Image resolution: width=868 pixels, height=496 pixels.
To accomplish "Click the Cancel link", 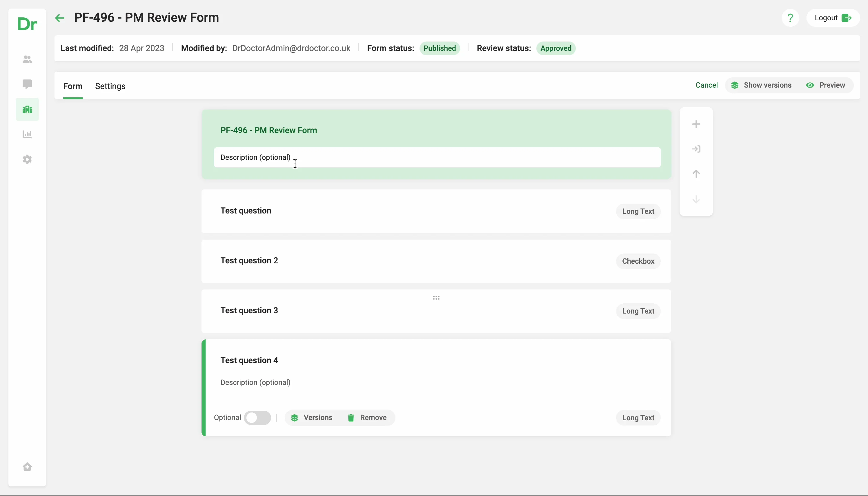I will click(x=706, y=85).
